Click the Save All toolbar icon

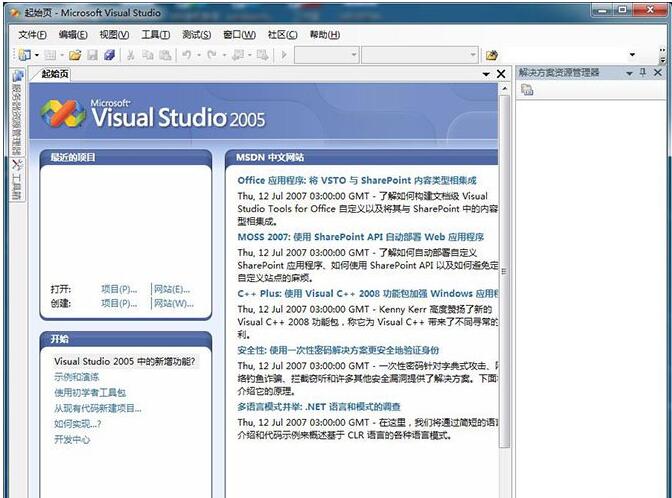tap(109, 55)
